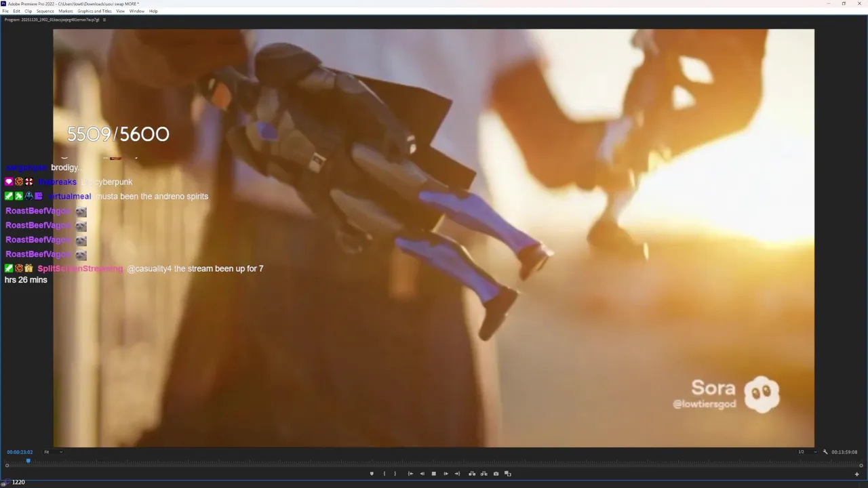The width and height of the screenshot is (868, 488).
Task: Click the duration timecode 00:13:59:08
Action: click(844, 452)
